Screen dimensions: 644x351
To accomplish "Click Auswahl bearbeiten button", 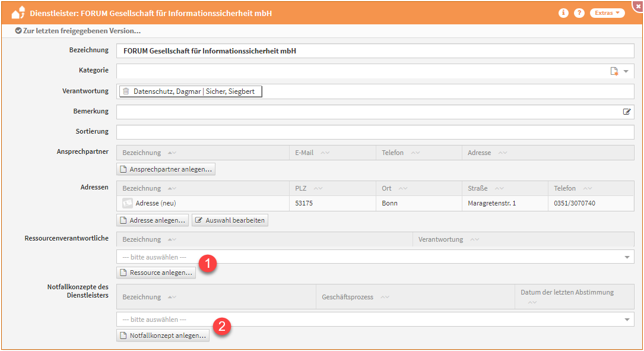I will [x=230, y=220].
